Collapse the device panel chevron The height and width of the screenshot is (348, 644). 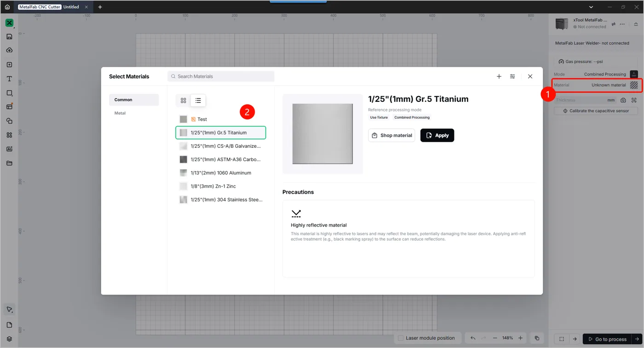(x=636, y=24)
